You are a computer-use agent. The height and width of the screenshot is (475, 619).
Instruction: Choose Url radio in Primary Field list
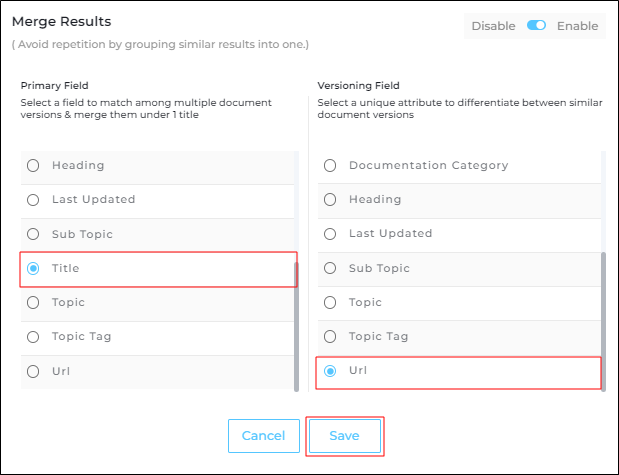click(34, 371)
